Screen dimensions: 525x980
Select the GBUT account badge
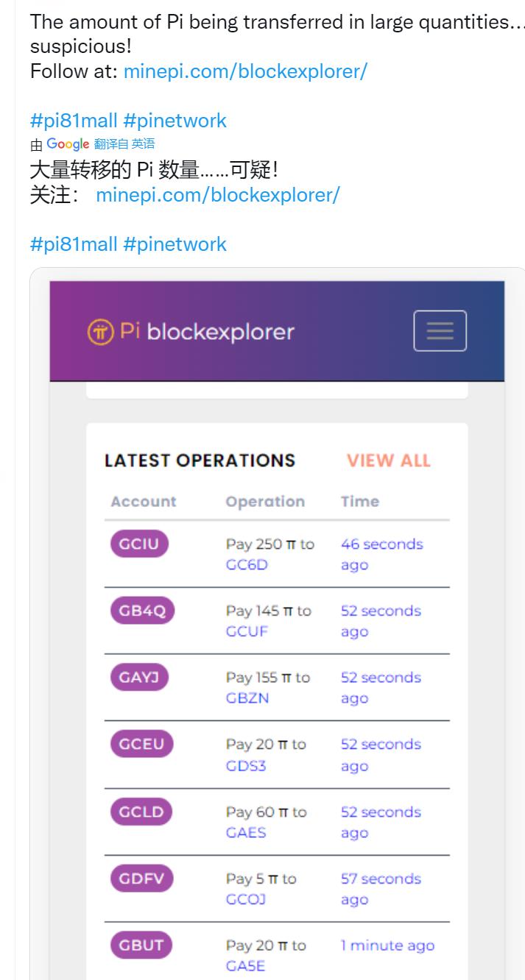coord(141,945)
